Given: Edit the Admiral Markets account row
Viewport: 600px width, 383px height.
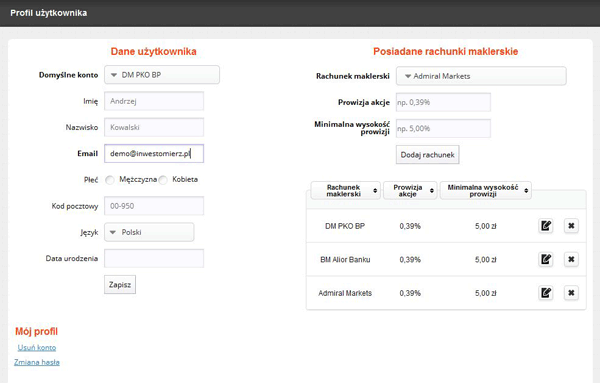Looking at the screenshot, I should [x=546, y=293].
